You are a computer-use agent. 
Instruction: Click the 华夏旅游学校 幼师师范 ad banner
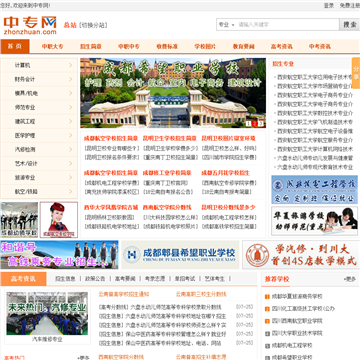314,221
